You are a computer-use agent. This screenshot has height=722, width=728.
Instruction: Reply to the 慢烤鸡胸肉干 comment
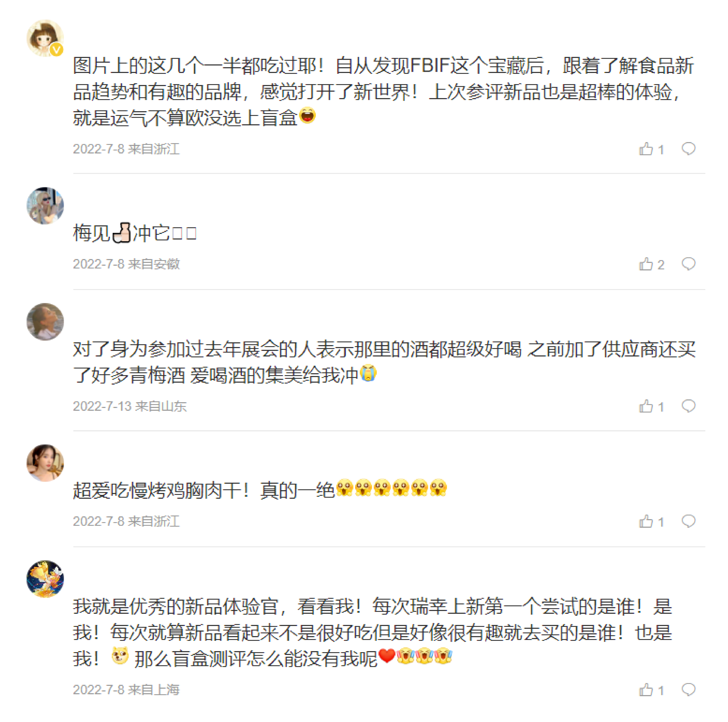(x=688, y=521)
